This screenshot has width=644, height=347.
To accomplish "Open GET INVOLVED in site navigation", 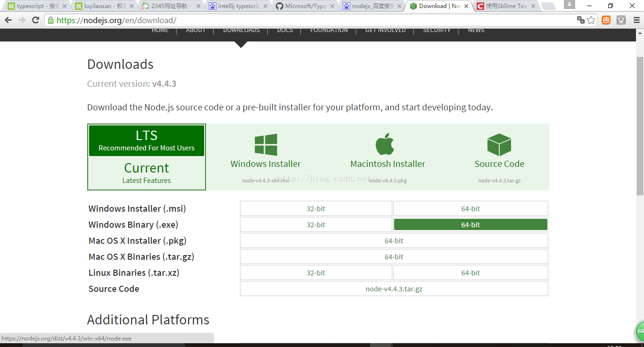I will 386,30.
